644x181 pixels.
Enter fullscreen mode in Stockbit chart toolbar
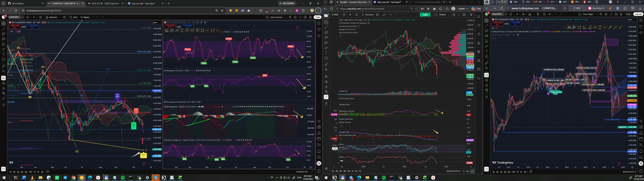point(459,15)
